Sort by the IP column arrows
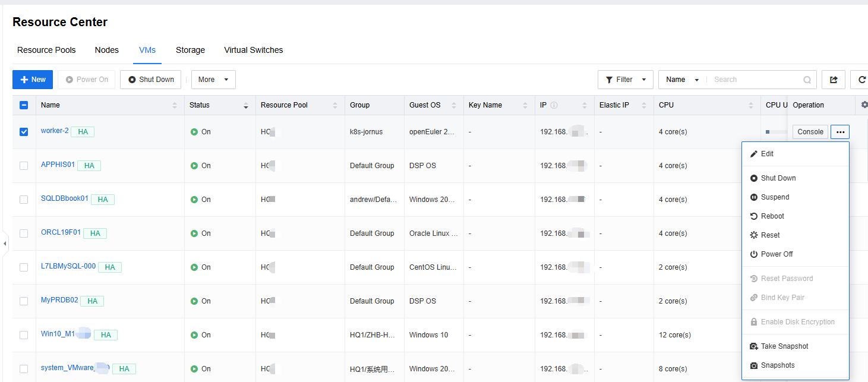 coord(585,105)
